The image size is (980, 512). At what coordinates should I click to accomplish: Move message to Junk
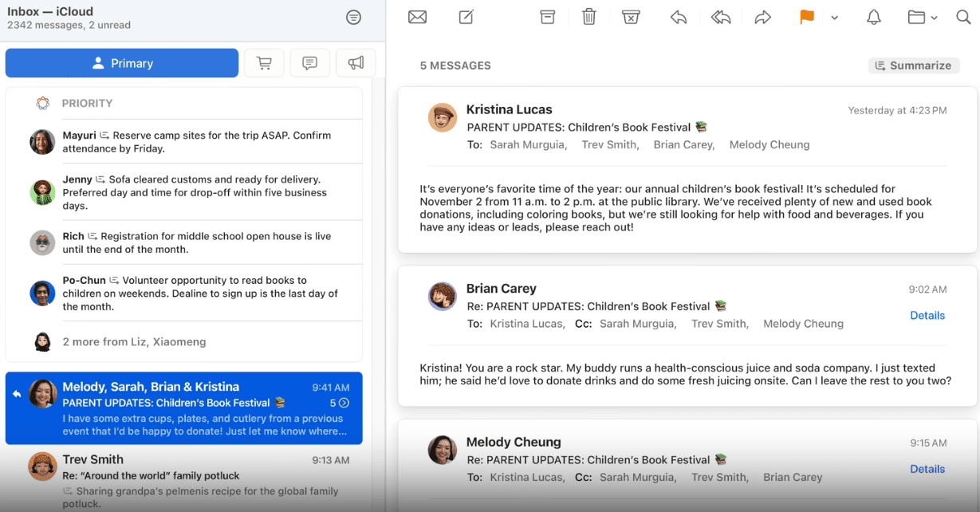tap(631, 18)
